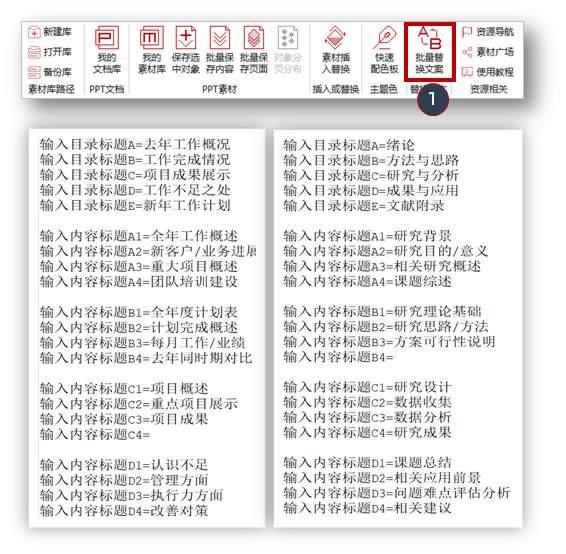Click line '输入内容标题A2=研究目的/意义'
The image size is (566, 554).
click(386, 251)
